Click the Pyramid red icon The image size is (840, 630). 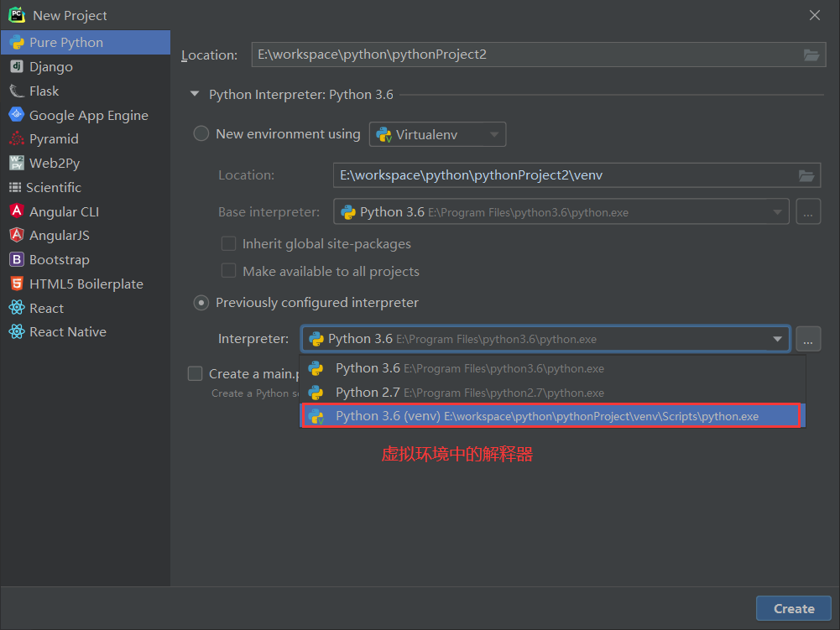[x=17, y=138]
